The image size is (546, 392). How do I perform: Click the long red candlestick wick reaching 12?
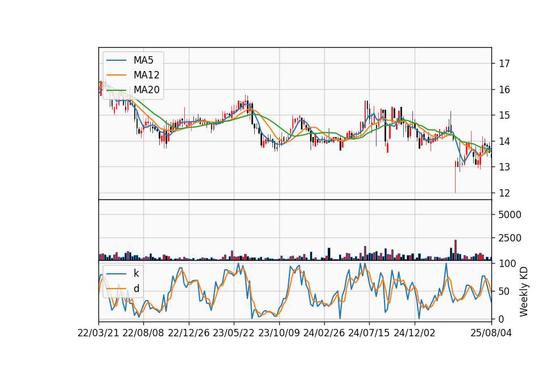pyautogui.click(x=455, y=177)
